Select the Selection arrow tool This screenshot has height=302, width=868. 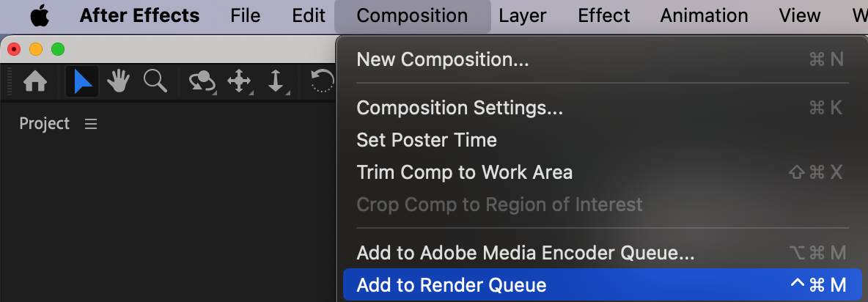pyautogui.click(x=82, y=81)
